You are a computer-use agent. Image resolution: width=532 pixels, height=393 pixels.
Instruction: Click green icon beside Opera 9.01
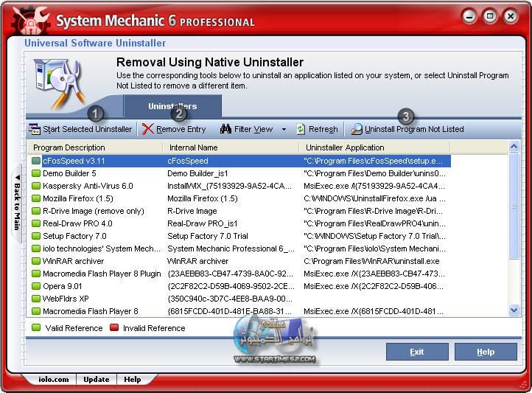coord(36,286)
